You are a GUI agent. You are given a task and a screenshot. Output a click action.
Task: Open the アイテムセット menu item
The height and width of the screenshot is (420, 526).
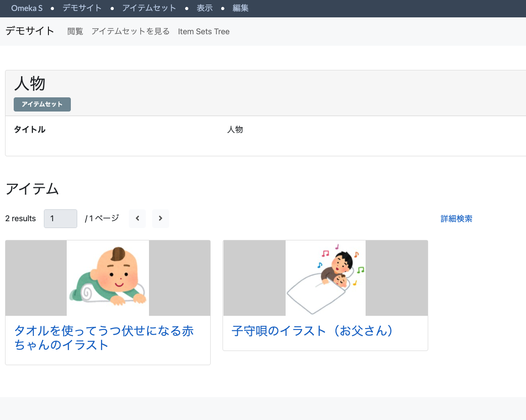(149, 8)
